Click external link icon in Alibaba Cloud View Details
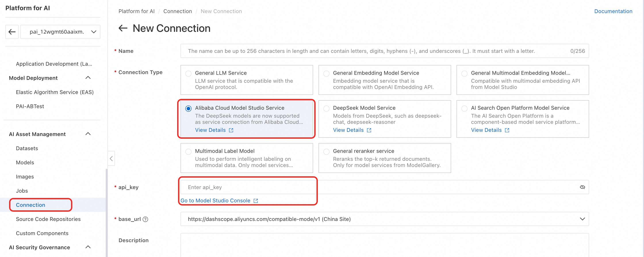The height and width of the screenshot is (257, 644). 231,130
